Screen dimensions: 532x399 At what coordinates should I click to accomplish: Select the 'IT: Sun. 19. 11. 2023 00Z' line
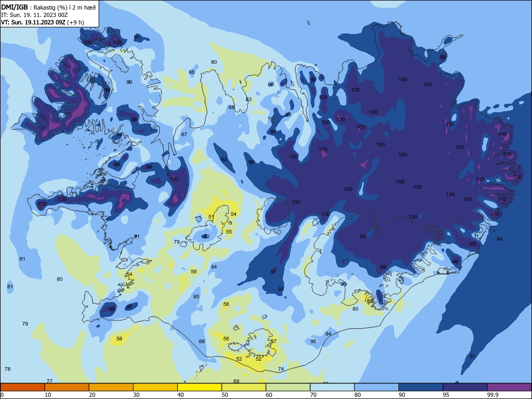pyautogui.click(x=34, y=15)
